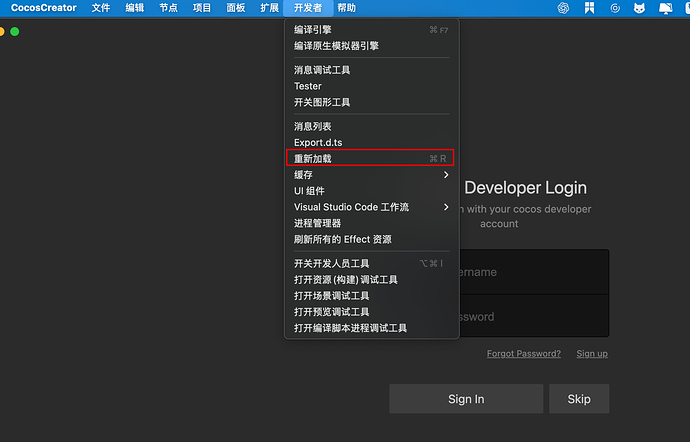Open the 开发者 menu
Image resolution: width=690 pixels, height=442 pixels.
point(308,8)
